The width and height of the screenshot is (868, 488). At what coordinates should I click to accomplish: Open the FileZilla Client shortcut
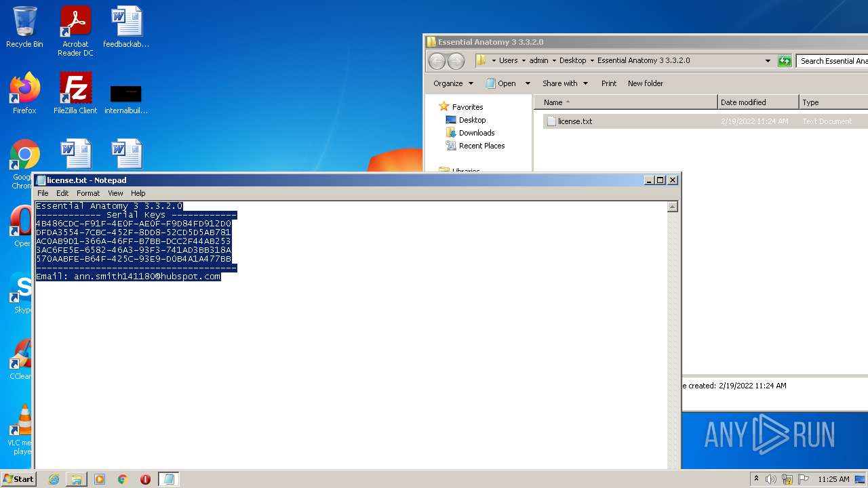(75, 94)
